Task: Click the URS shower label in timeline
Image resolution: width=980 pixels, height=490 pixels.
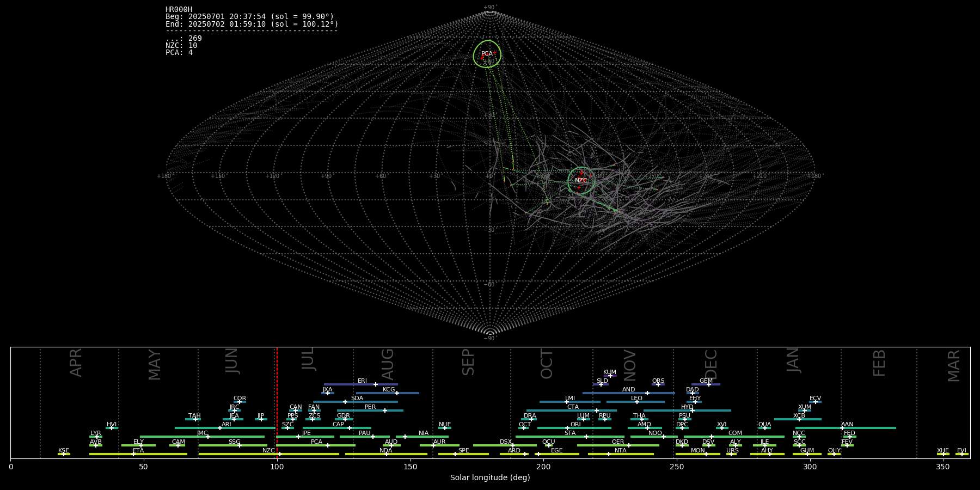Action: (x=732, y=451)
